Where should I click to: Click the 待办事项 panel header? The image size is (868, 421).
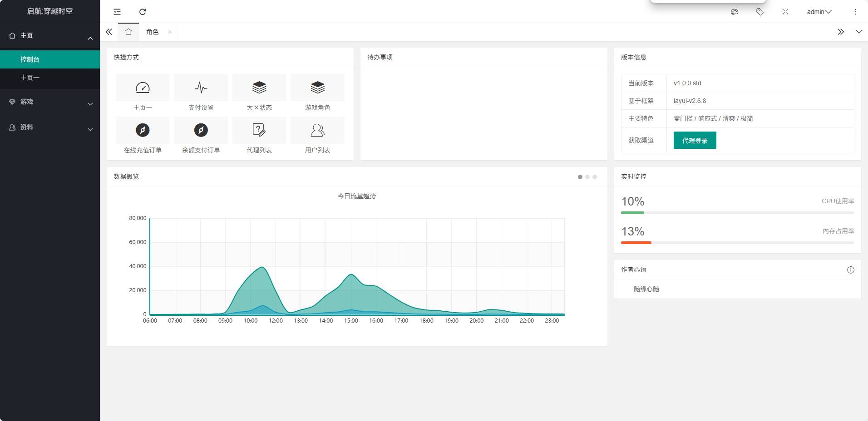[x=483, y=57]
